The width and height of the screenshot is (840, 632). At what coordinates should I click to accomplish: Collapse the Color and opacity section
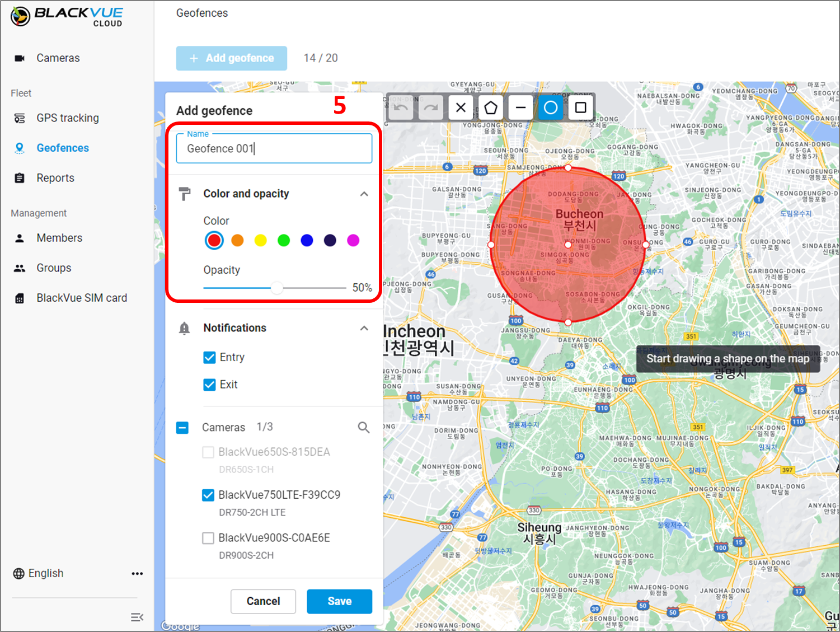pos(364,194)
